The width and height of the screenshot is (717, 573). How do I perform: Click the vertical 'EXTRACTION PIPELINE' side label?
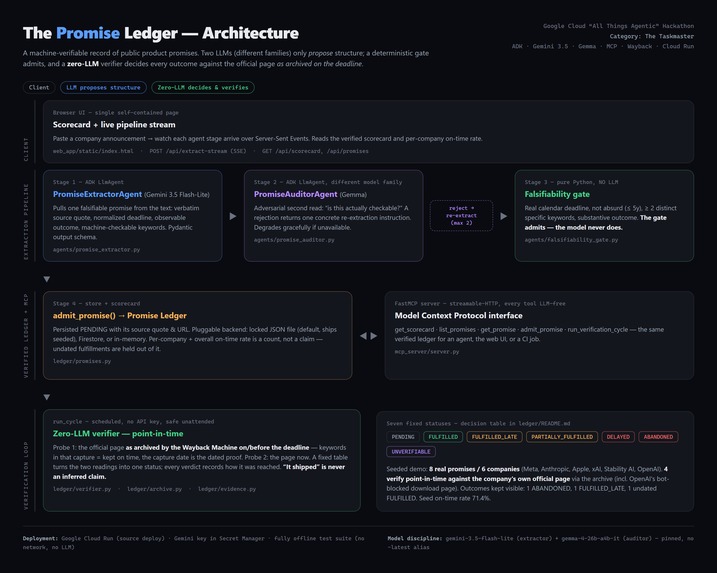pos(26,222)
